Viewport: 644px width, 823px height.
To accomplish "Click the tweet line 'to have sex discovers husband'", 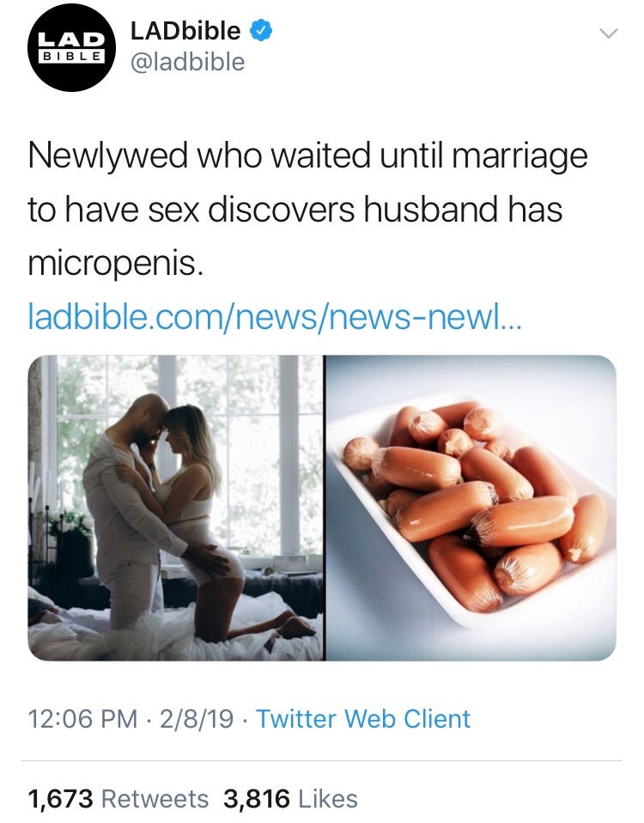I will 264,210.
